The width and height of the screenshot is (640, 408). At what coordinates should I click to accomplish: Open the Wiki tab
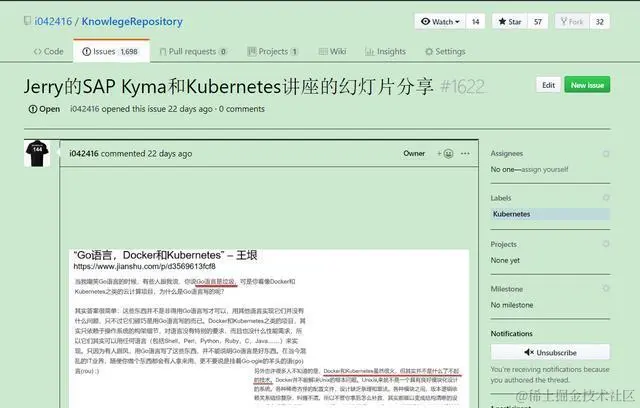(x=332, y=51)
